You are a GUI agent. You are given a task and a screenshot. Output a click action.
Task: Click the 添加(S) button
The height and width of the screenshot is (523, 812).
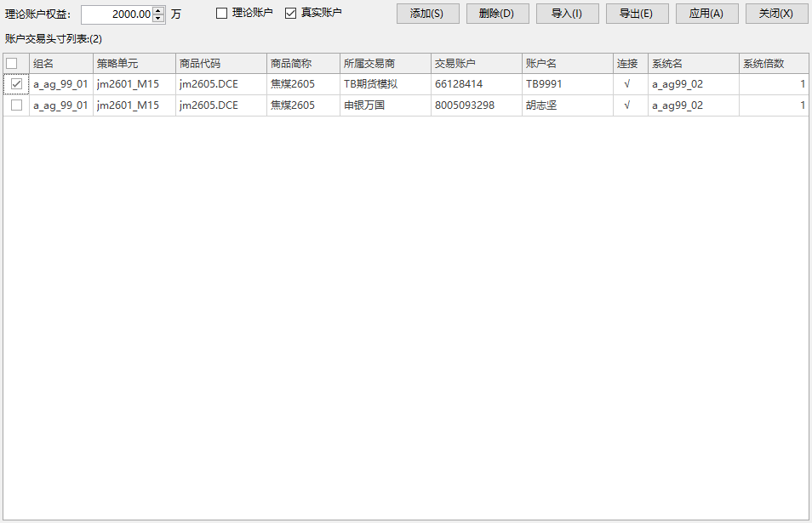point(427,14)
